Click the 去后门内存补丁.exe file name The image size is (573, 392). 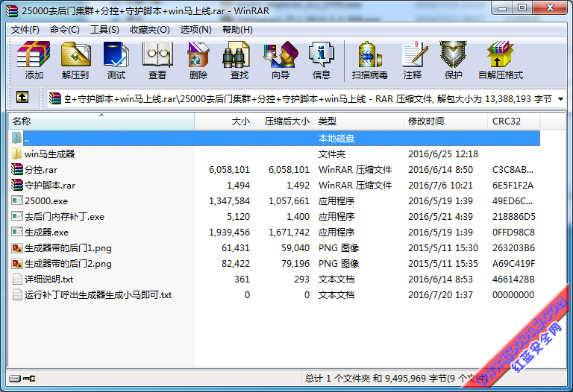[64, 217]
